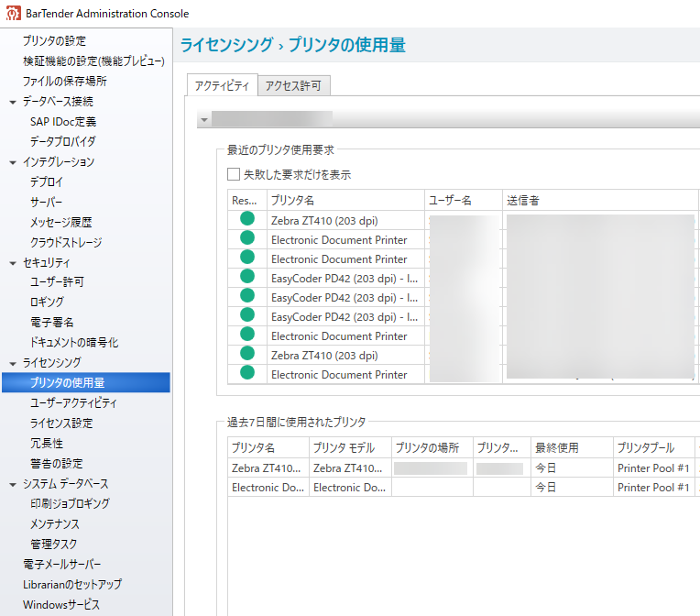Click the BarTender Administration Console app icon
Viewport: 700px width, 616px height.
pos(14,14)
